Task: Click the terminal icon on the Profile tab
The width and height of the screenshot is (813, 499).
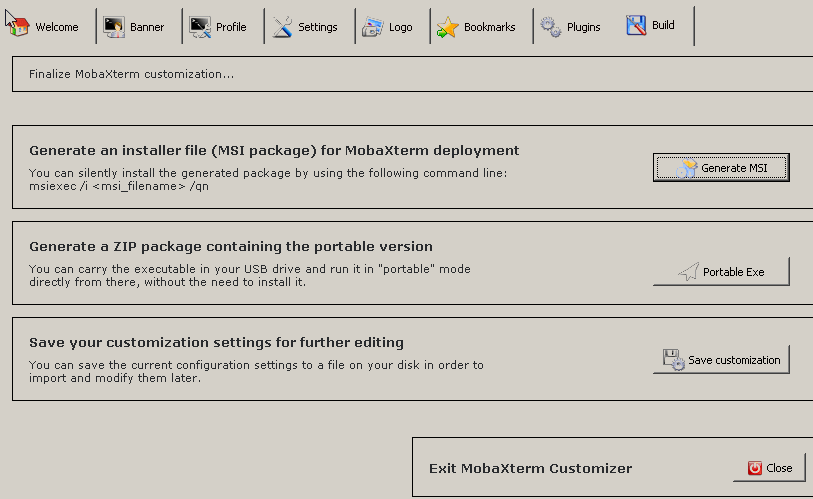Action: click(200, 27)
